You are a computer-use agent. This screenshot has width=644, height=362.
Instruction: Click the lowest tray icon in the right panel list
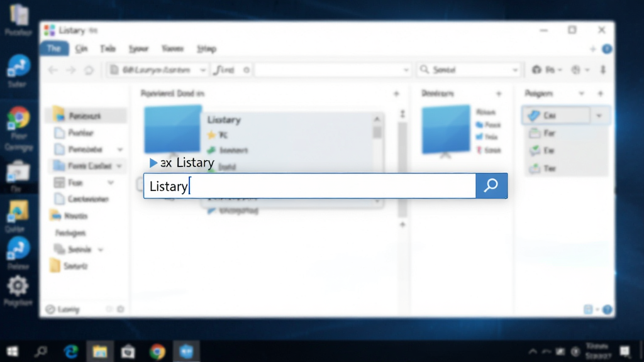[535, 168]
